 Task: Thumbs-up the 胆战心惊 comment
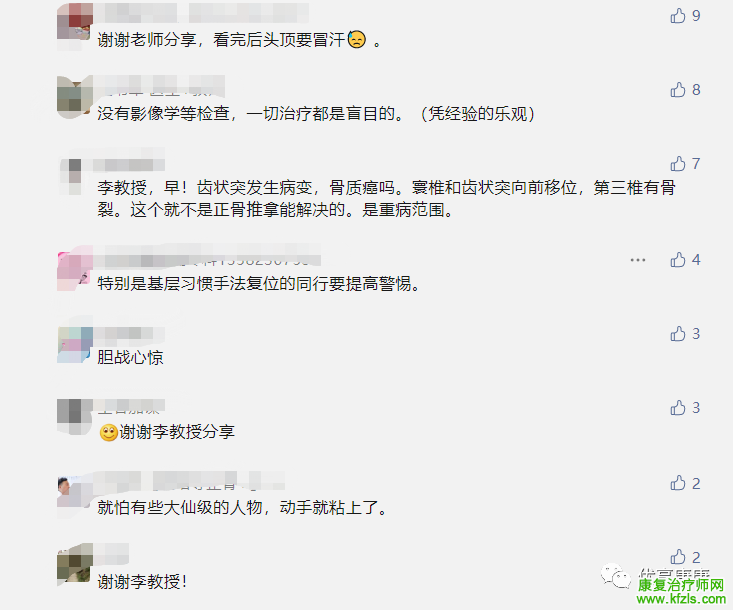tap(678, 334)
